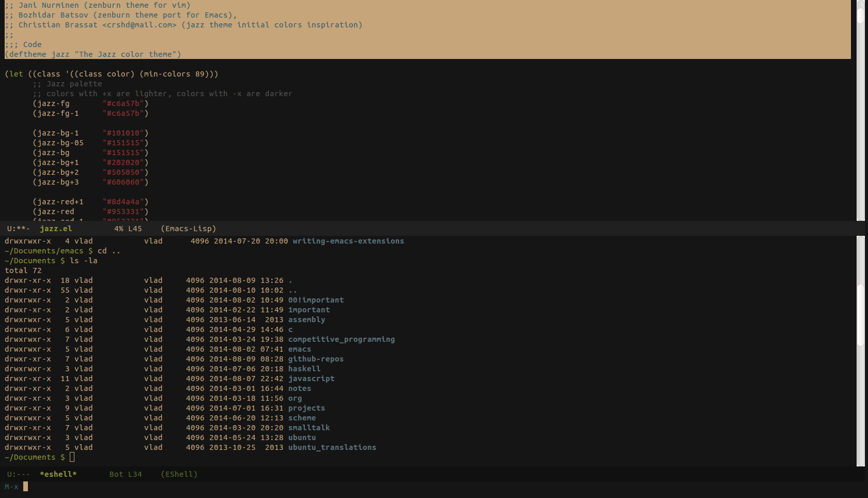Click the *eshell* buffer name in mode line
This screenshot has width=868, height=498.
click(x=58, y=474)
